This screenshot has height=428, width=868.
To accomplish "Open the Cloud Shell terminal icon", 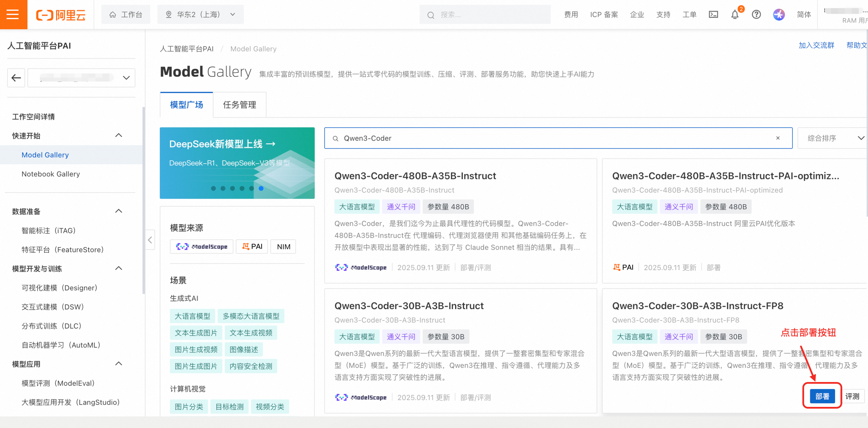I will coord(713,14).
